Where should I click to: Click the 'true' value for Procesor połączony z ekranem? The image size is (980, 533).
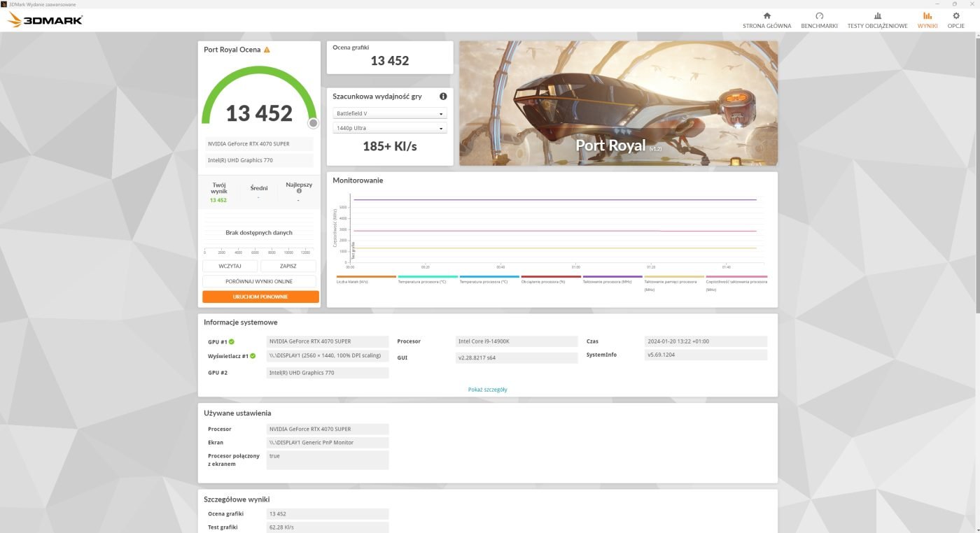pos(328,460)
